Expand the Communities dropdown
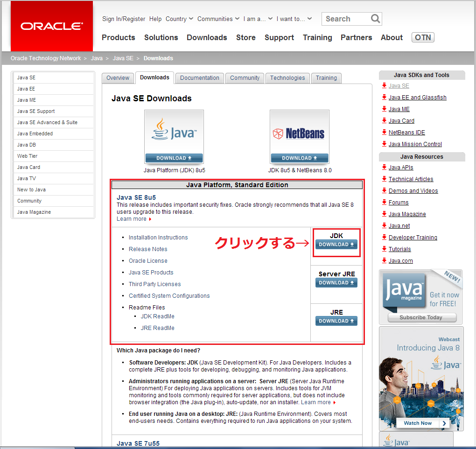Screen dimensions: 476x449 tap(218, 19)
